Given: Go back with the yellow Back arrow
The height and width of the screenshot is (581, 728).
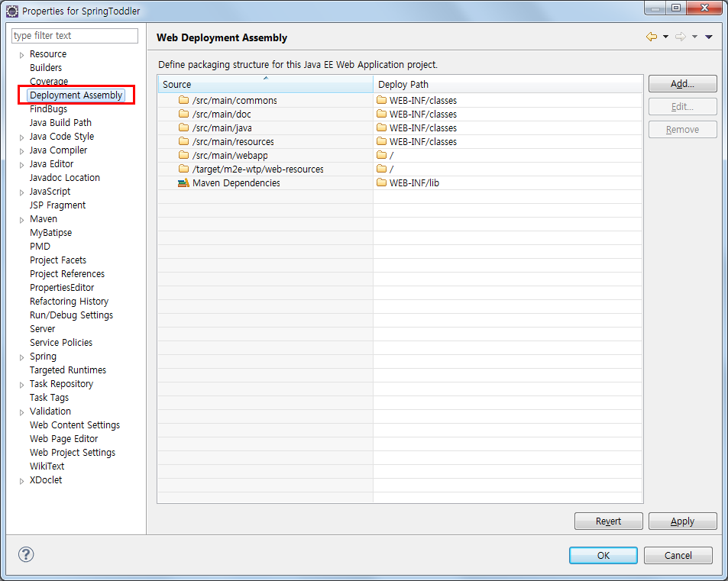Looking at the screenshot, I should 652,37.
